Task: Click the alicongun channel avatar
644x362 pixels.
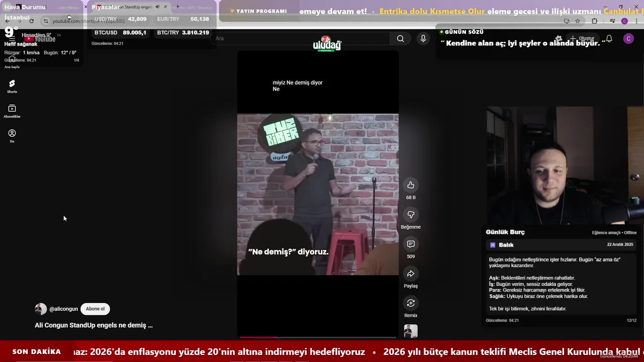Action: pos(41,309)
